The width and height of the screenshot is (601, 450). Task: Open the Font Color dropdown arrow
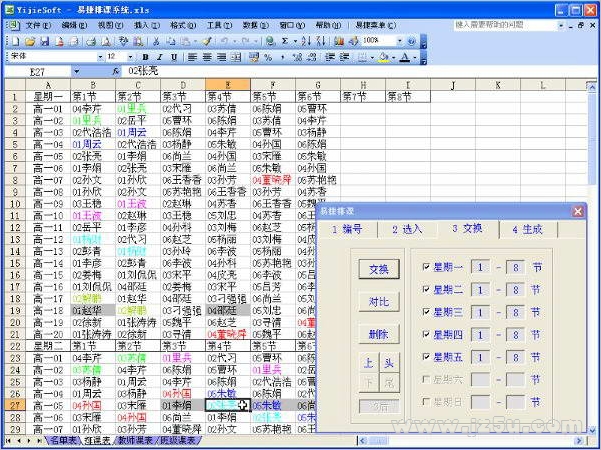(x=415, y=57)
